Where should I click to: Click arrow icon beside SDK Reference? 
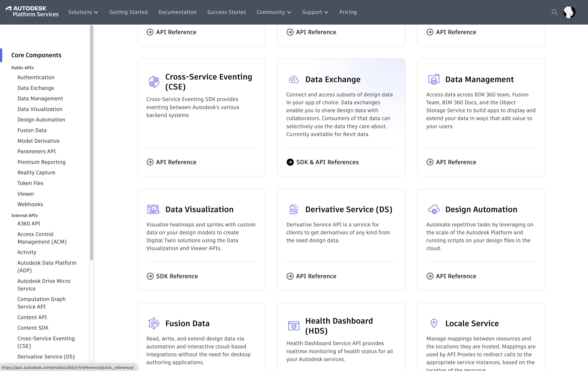point(150,276)
